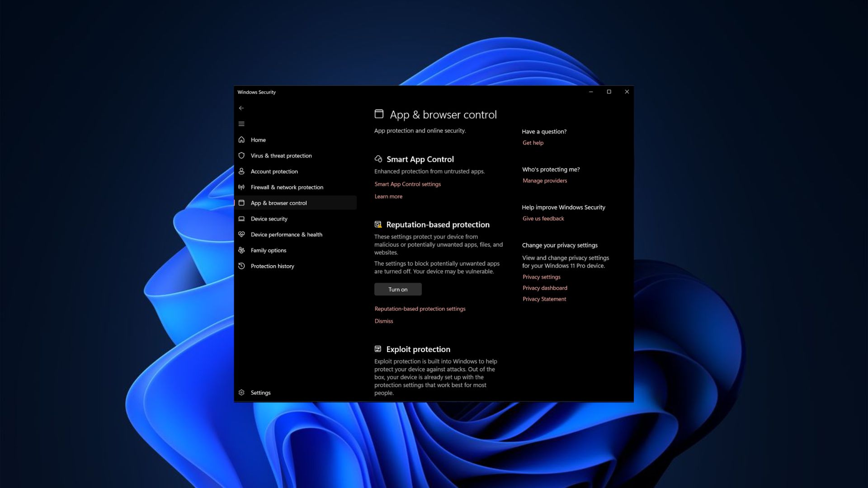Open Privacy dashboard link
This screenshot has height=488, width=868.
point(545,288)
